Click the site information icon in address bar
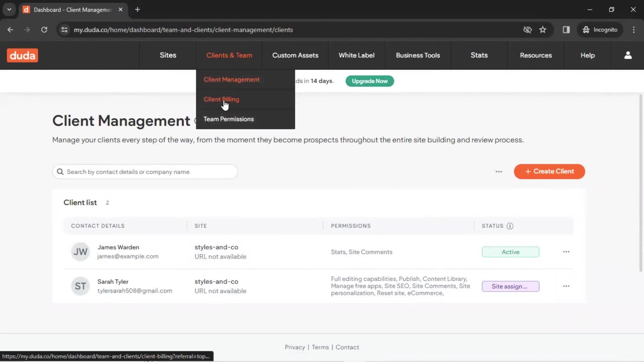Screen dimensions: 644x362 [x=64, y=30]
